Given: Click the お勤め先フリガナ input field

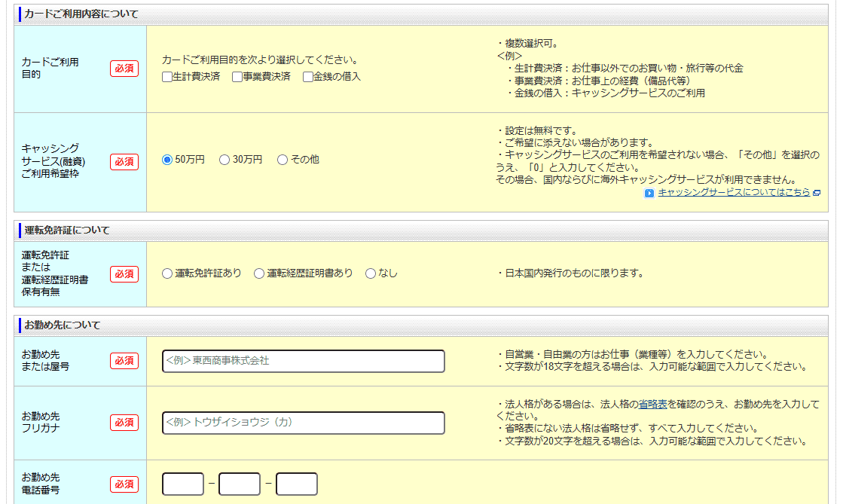Looking at the screenshot, I should click(301, 423).
